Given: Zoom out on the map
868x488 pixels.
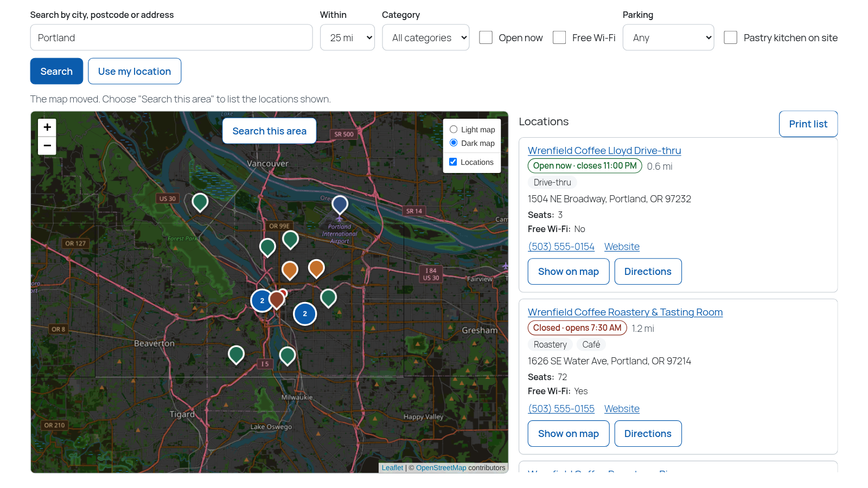Looking at the screenshot, I should pos(47,146).
